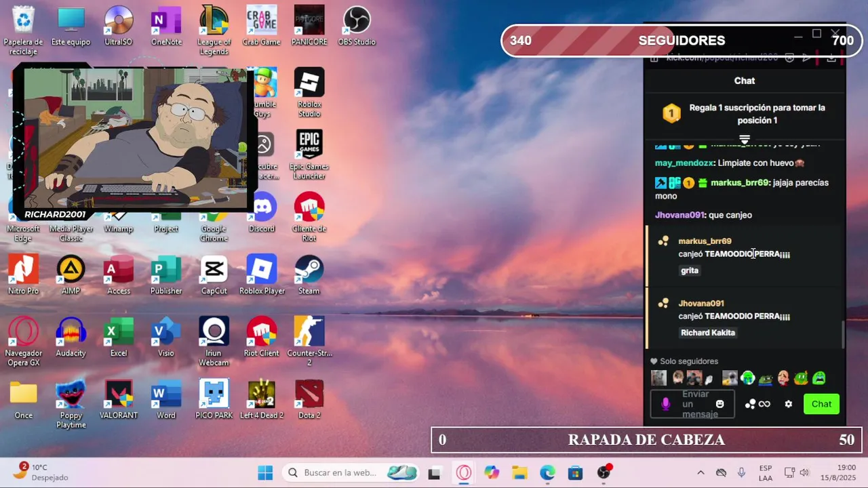
Task: Click username may_mendozx in chat
Action: click(684, 163)
